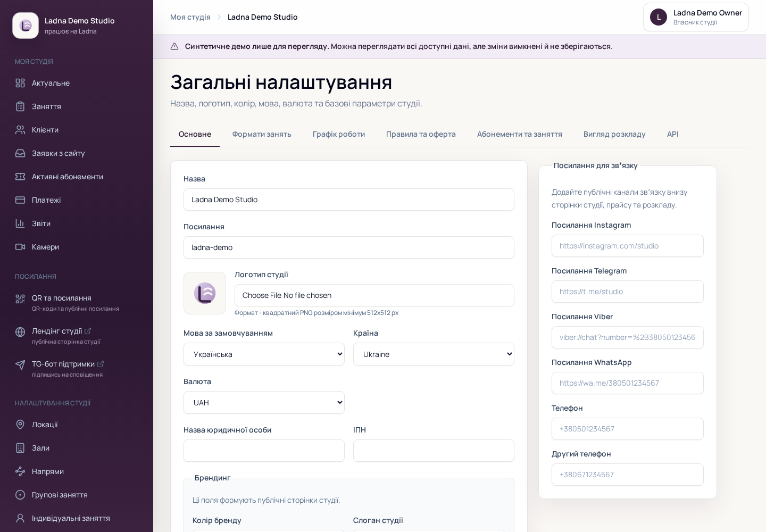Screen dimensions: 766x532
Task: Click the Заняття clipboard icon
Action: click(x=20, y=106)
